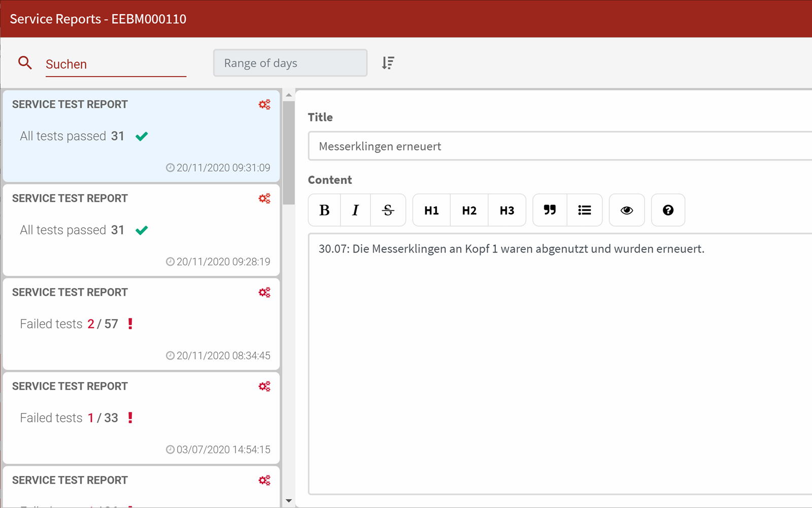
Task: Insert a bulleted list
Action: (x=585, y=210)
